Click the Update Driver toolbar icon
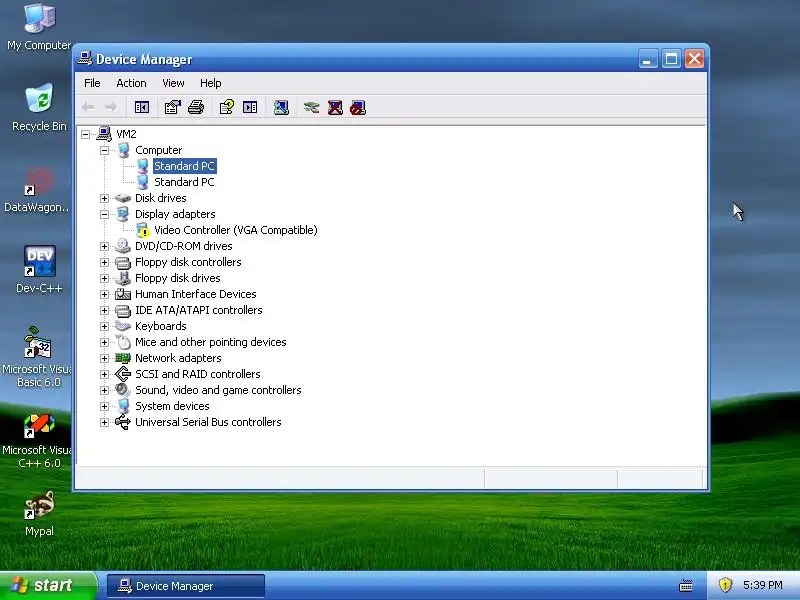 click(x=311, y=107)
